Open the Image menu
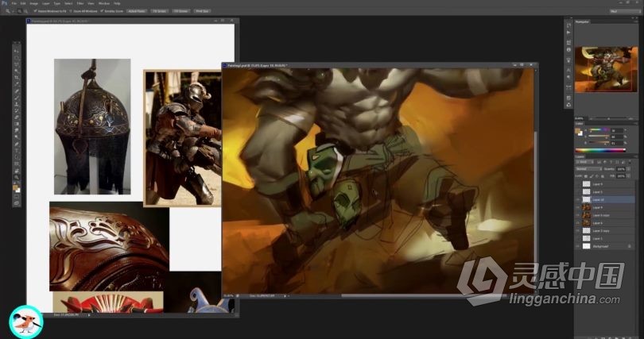 coord(33,3)
